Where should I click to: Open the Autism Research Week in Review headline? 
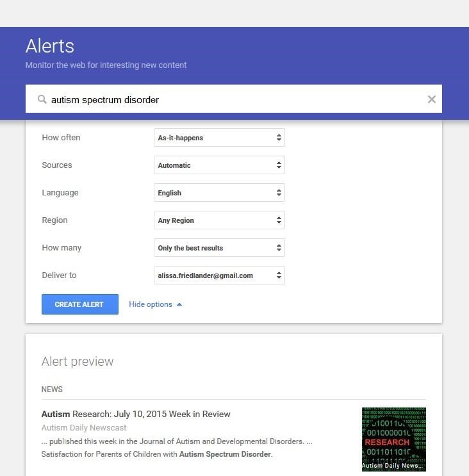pos(136,414)
